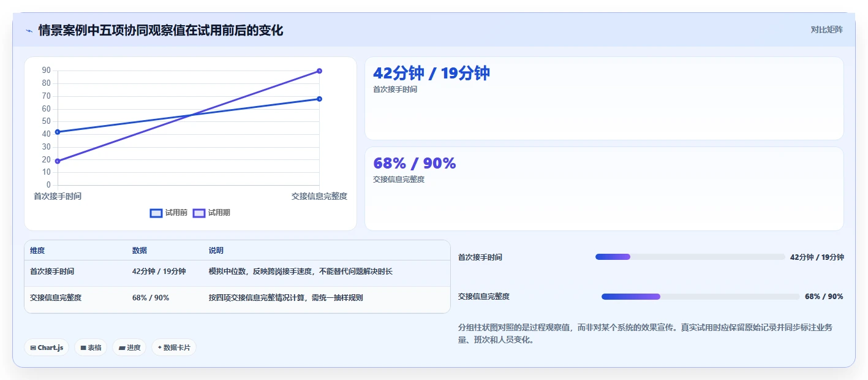868x380 pixels.
Task: Click the 说明 column header
Action: pos(216,251)
